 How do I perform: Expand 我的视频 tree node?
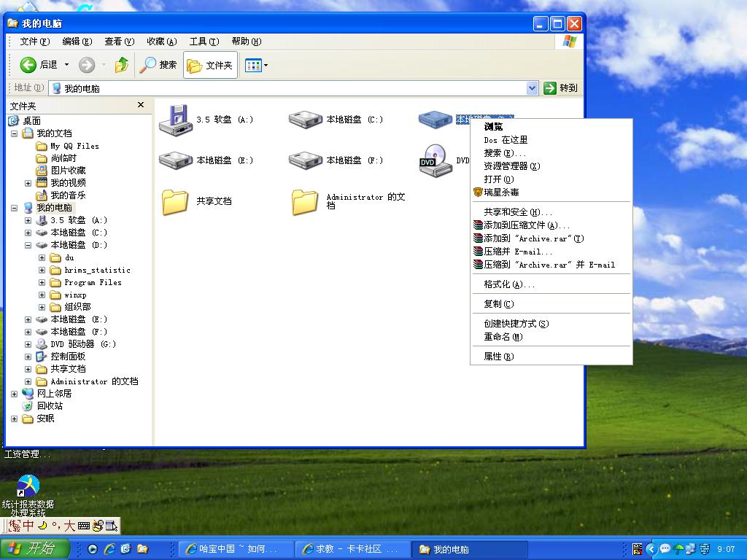click(28, 183)
